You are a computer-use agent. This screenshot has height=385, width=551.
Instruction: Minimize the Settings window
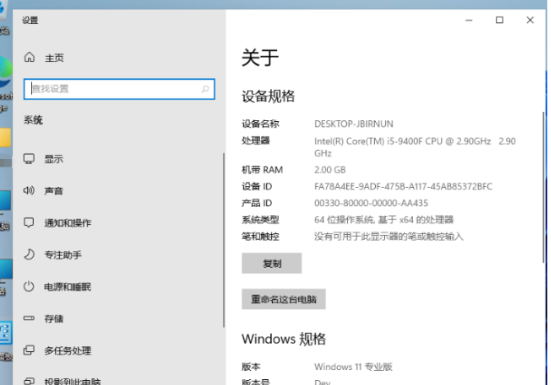point(469,20)
